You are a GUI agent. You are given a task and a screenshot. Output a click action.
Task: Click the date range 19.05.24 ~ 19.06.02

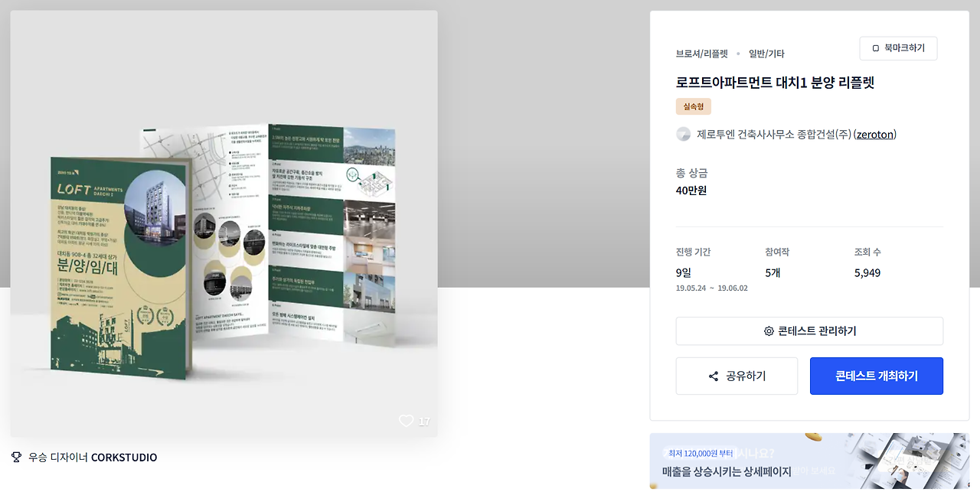tap(712, 288)
